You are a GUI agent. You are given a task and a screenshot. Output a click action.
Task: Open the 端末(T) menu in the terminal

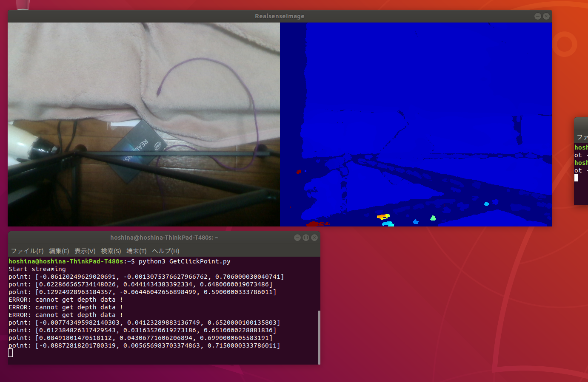click(136, 251)
